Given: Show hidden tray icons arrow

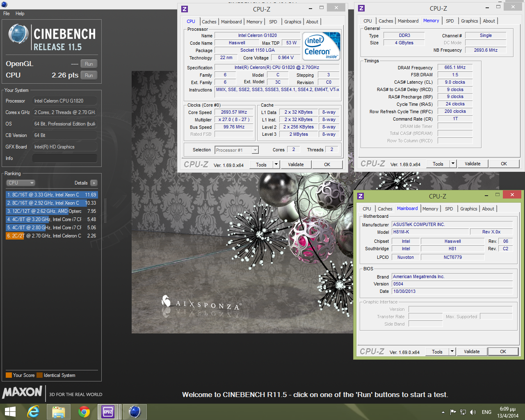Looking at the screenshot, I should [x=443, y=412].
